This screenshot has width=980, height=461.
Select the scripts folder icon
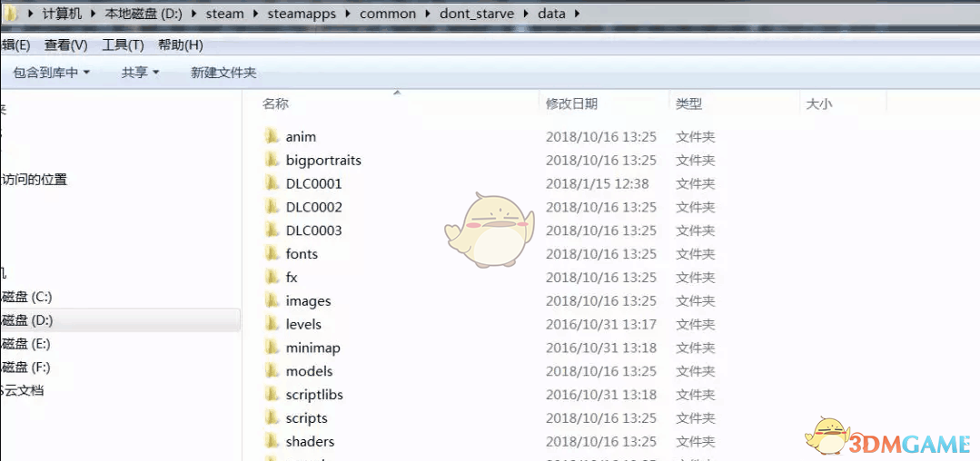click(272, 417)
